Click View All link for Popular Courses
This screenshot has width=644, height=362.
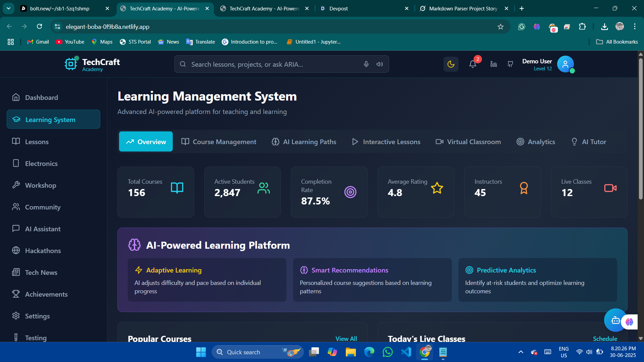[346, 339]
